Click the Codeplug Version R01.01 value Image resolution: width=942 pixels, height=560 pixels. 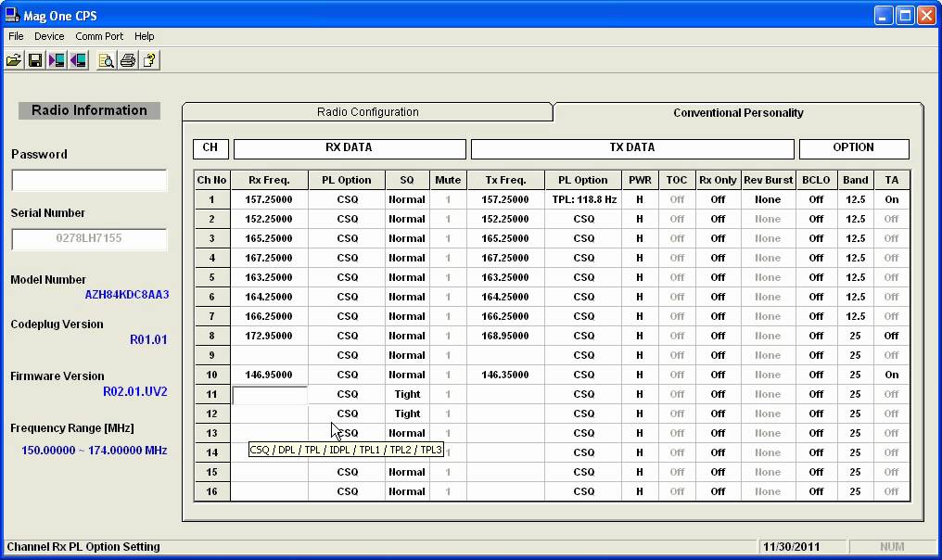pos(148,339)
